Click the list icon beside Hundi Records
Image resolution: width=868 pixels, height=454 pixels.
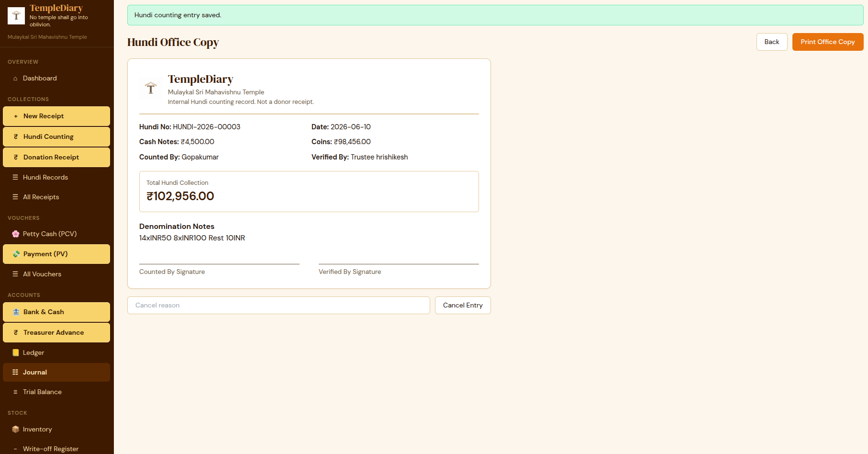click(15, 178)
